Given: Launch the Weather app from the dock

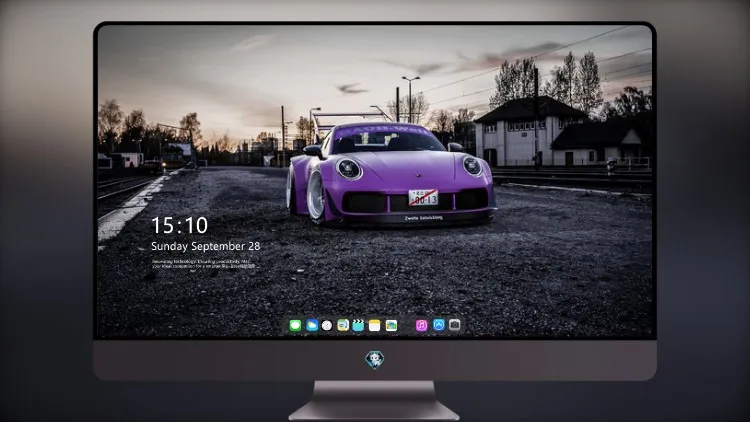Looking at the screenshot, I should tap(312, 326).
